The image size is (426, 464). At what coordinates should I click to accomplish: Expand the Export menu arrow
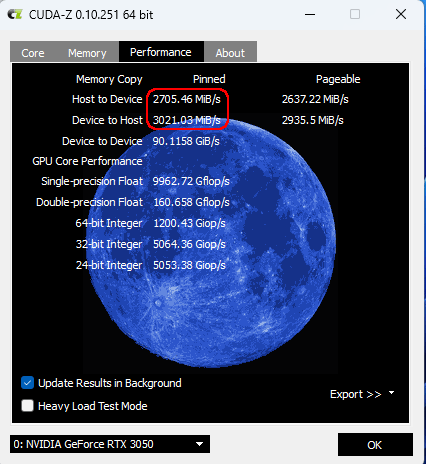click(x=392, y=393)
